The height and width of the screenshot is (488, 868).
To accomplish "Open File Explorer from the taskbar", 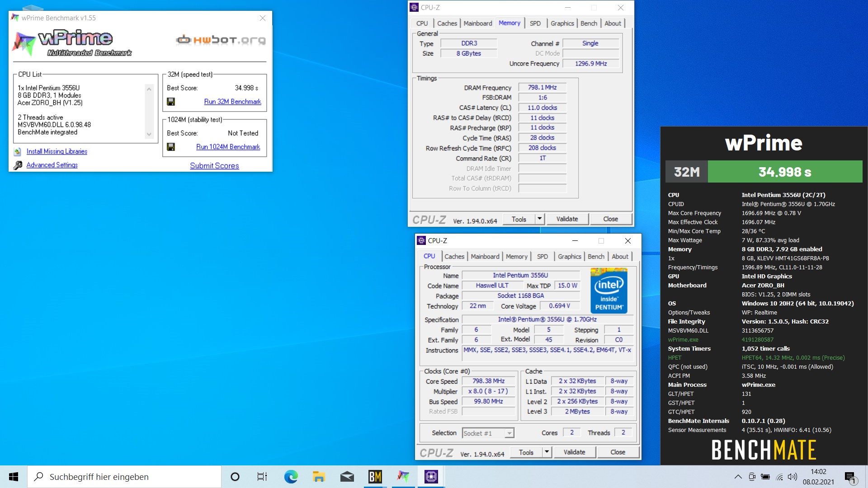I will point(319,477).
